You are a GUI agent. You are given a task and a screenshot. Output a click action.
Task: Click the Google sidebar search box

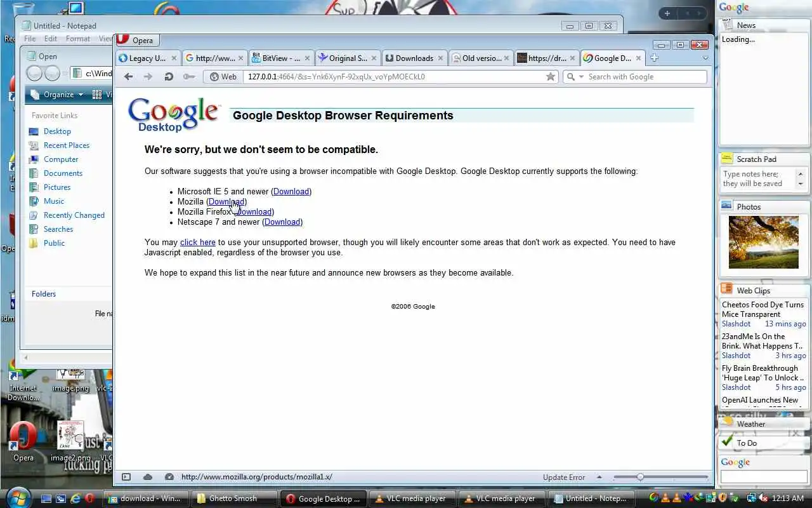point(764,477)
